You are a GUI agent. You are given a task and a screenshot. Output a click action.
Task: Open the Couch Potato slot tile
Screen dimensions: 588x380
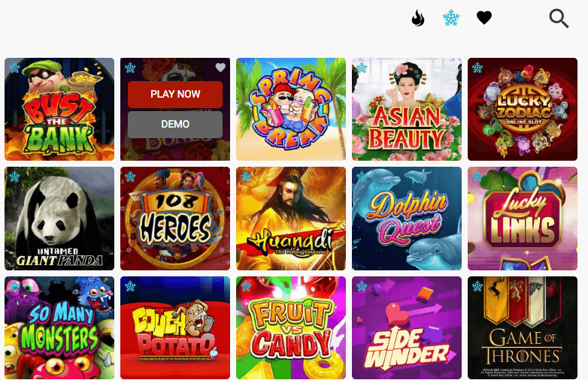[175, 328]
